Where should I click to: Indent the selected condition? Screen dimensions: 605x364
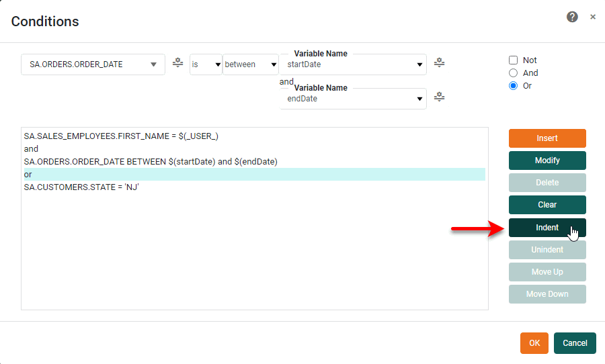pyautogui.click(x=547, y=228)
